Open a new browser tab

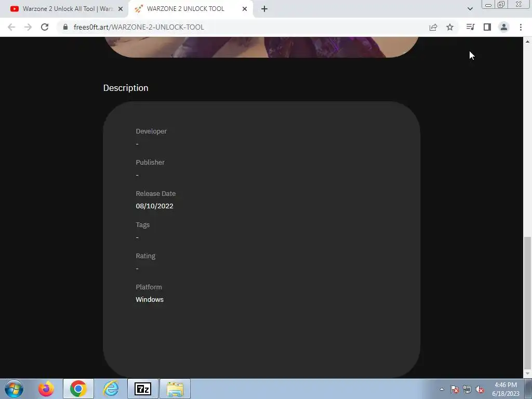[x=264, y=9]
